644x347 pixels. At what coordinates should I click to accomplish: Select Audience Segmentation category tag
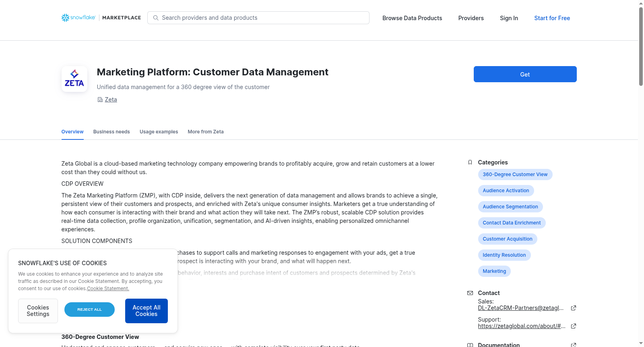pos(510,207)
